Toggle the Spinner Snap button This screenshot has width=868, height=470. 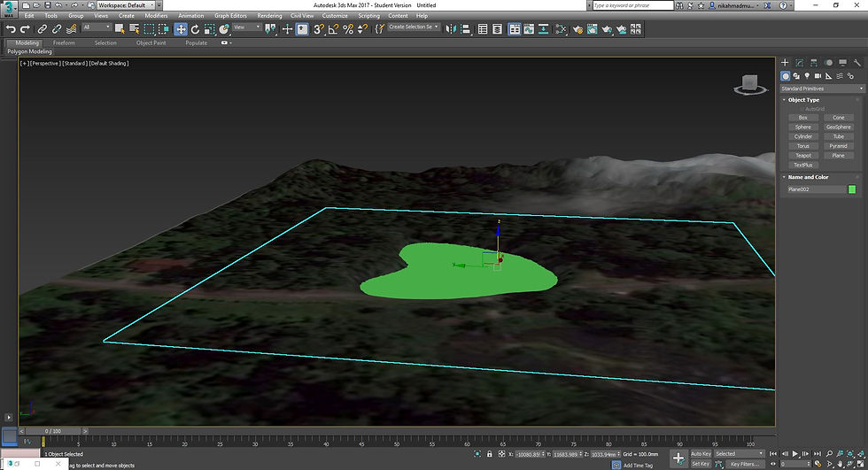[362, 28]
